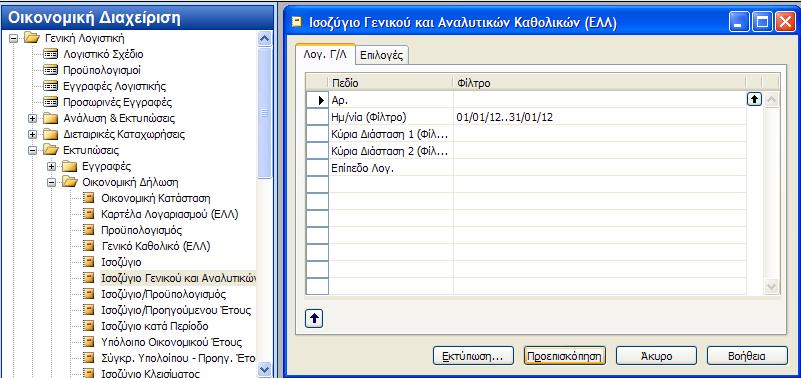Viewport: 801px width, 378px height.
Task: Click the Προεπισκόπηση button
Action: point(564,356)
